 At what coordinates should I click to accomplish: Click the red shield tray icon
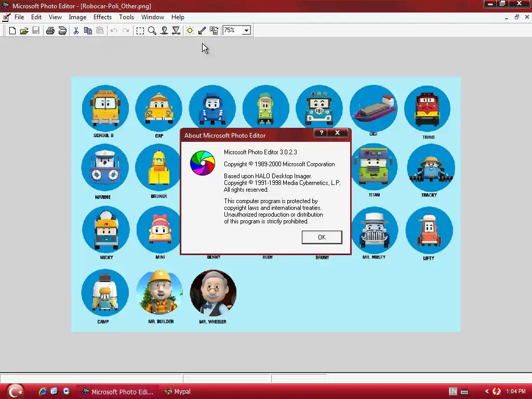pos(496,391)
